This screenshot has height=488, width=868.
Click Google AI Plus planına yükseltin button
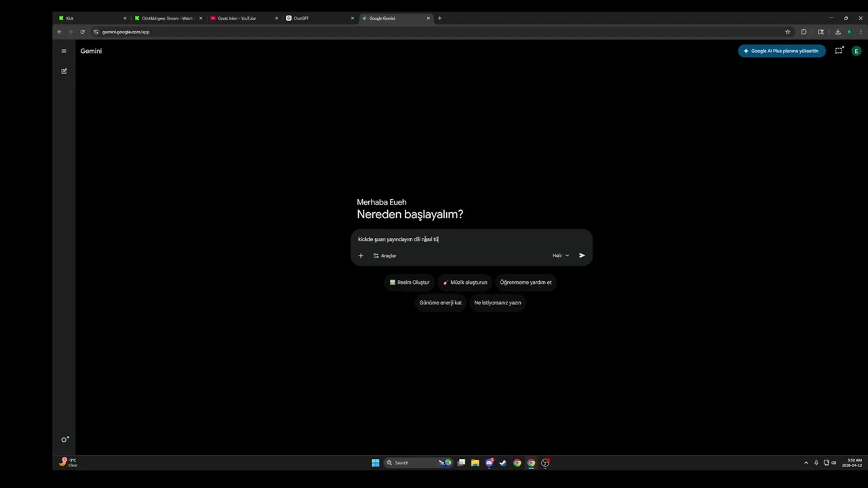781,51
